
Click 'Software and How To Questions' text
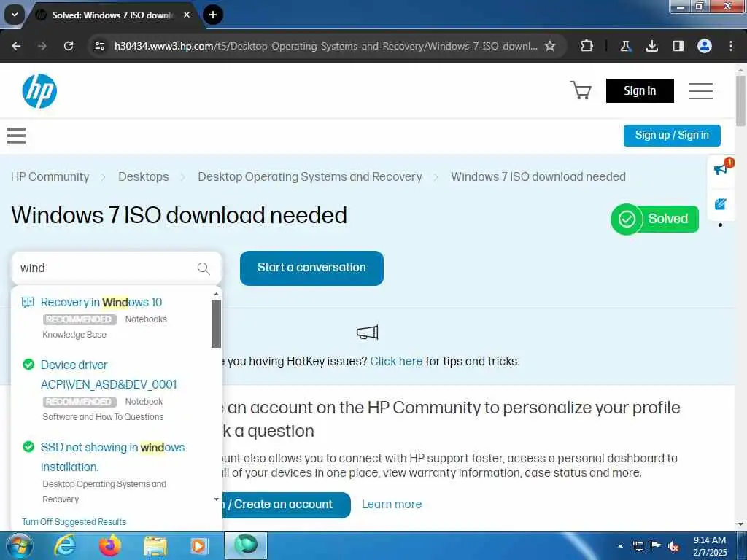pyautogui.click(x=103, y=417)
